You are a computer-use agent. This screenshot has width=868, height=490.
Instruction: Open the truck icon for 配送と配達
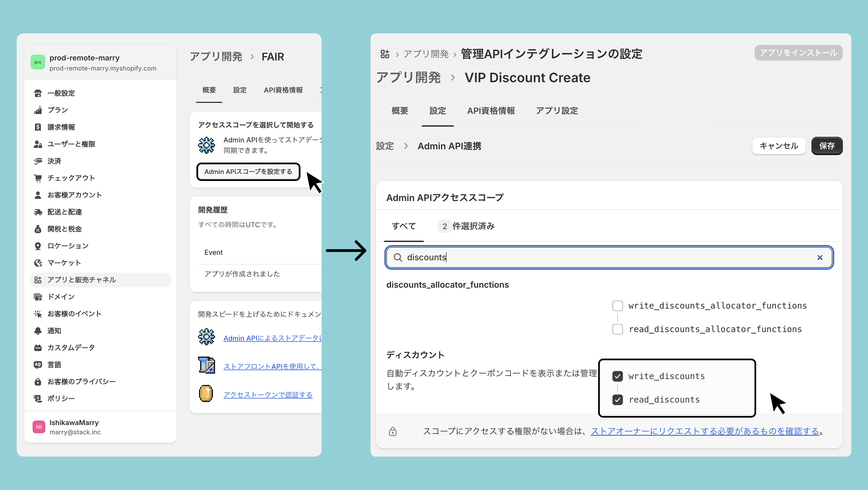click(x=38, y=212)
